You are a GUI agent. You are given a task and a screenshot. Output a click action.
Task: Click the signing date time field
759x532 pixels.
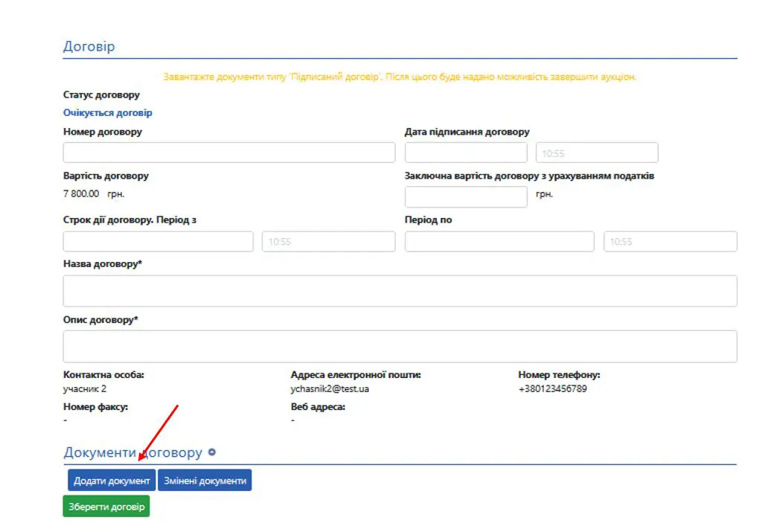597,153
